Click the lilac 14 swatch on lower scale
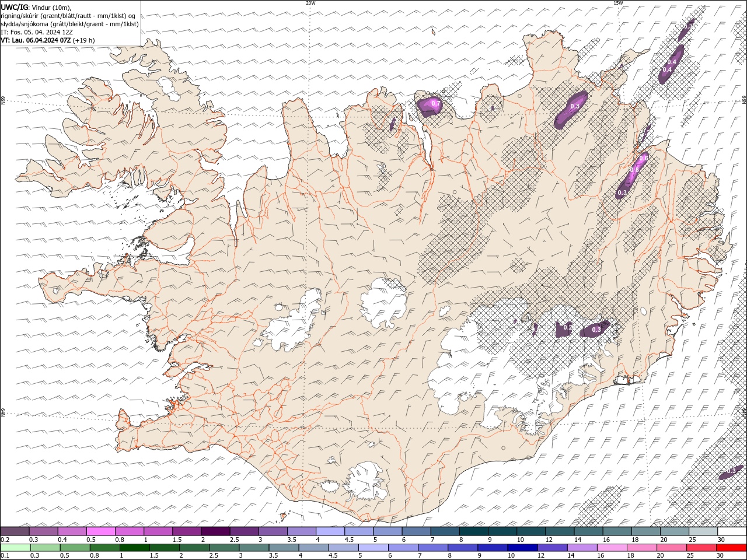747x560 pixels. coord(582,548)
